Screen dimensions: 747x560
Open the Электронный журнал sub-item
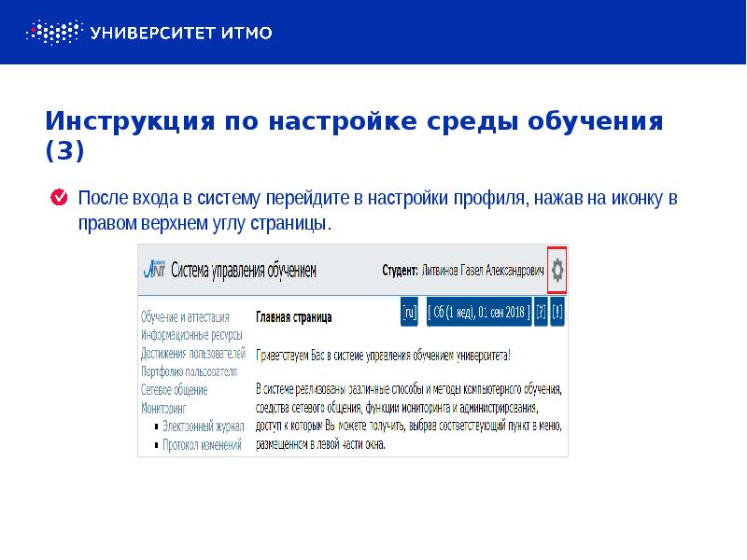click(x=203, y=426)
